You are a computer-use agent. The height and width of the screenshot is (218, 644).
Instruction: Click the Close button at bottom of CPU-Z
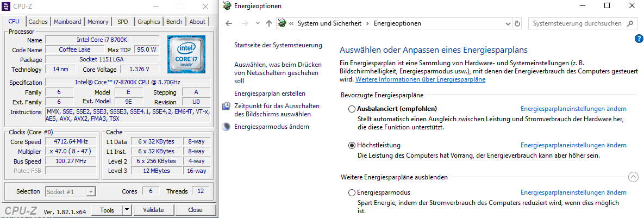[195, 210]
